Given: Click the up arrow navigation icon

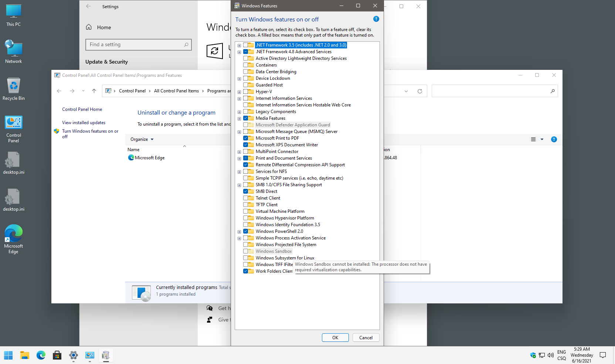Looking at the screenshot, I should 94,91.
